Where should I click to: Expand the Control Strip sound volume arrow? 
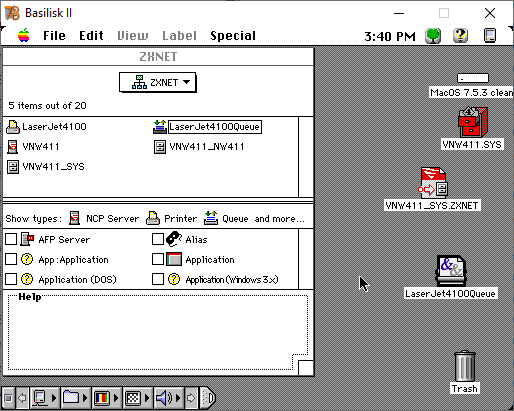tap(178, 398)
